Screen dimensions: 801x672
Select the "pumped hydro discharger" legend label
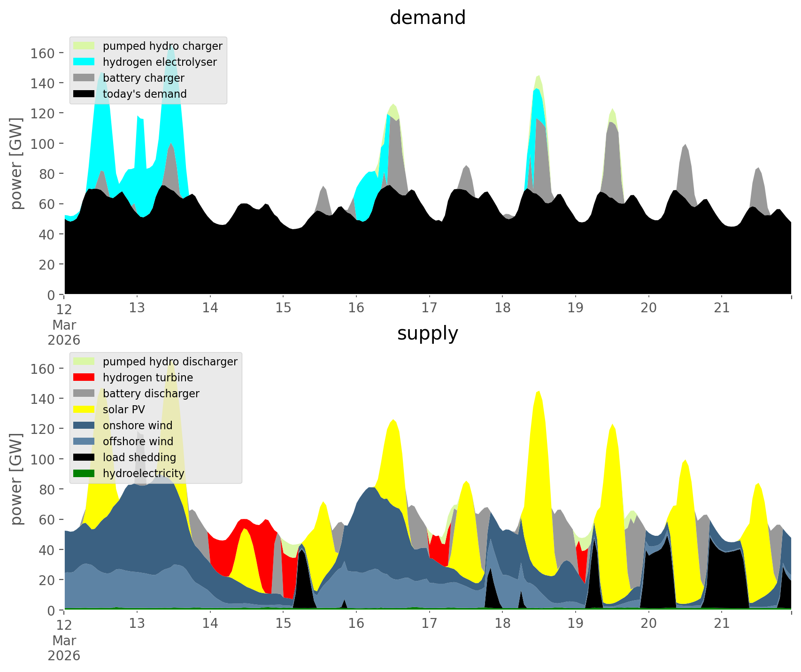pyautogui.click(x=170, y=362)
